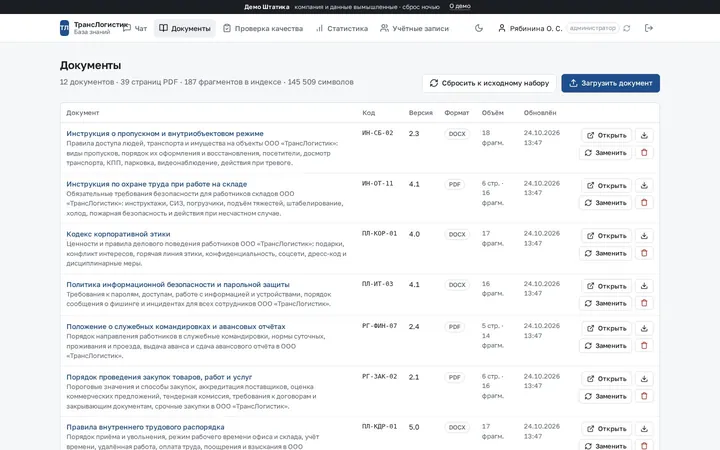Replace Положение о командировках via Заменить

[x=606, y=345]
